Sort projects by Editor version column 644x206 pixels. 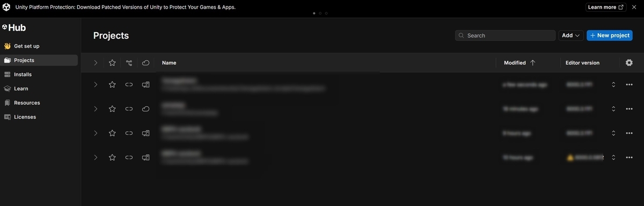click(582, 63)
